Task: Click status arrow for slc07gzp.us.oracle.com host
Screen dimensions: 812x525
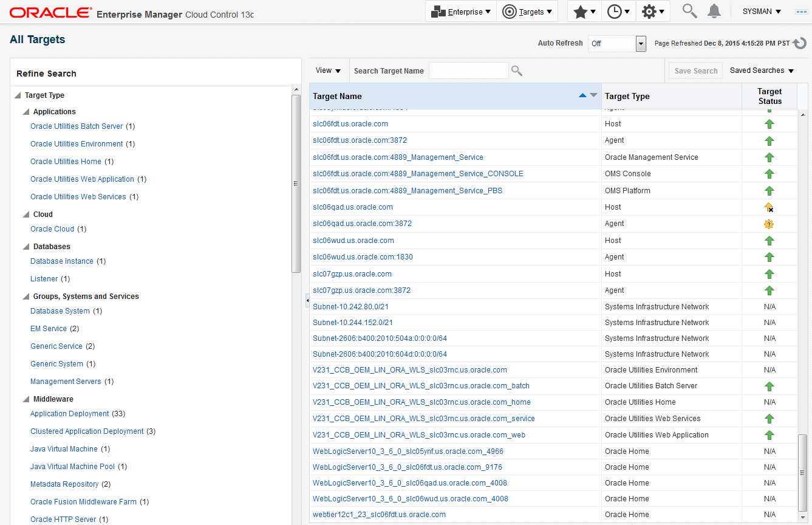Action: pos(769,274)
